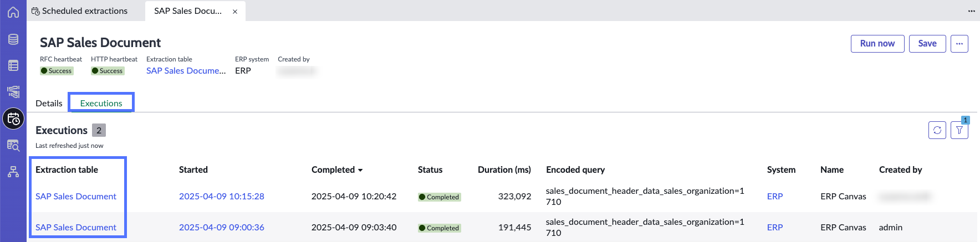Click the SAP Sales Document page title

[100, 43]
